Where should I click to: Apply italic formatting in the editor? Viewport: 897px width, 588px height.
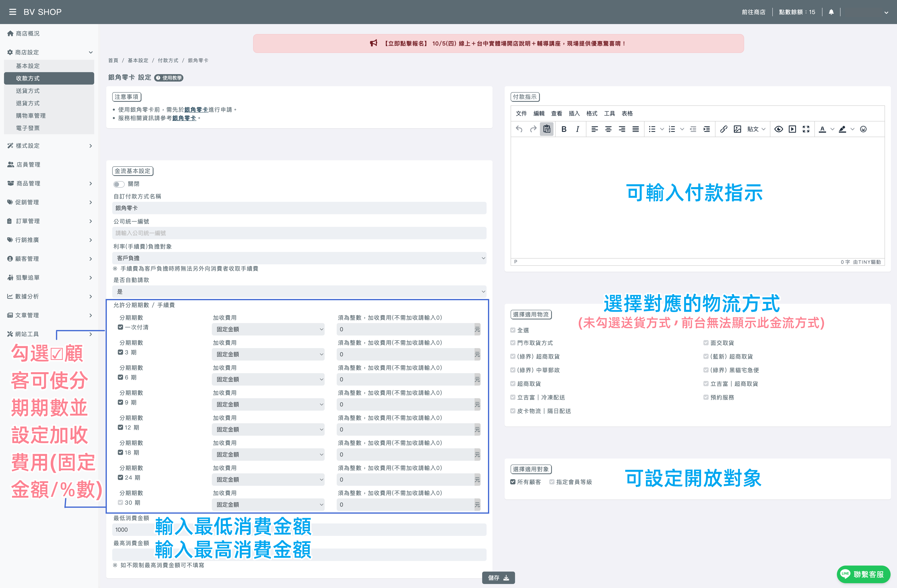(577, 129)
